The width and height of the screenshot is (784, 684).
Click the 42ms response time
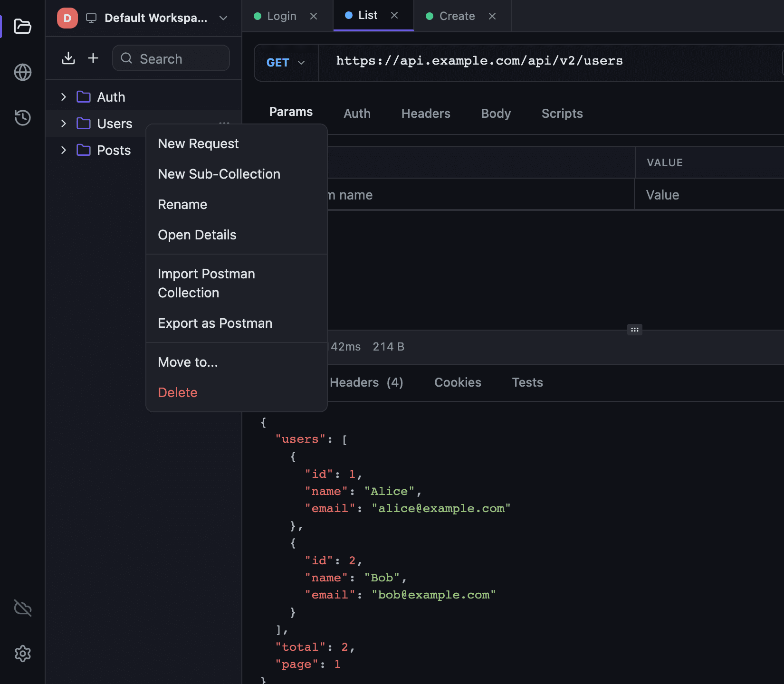pos(344,347)
